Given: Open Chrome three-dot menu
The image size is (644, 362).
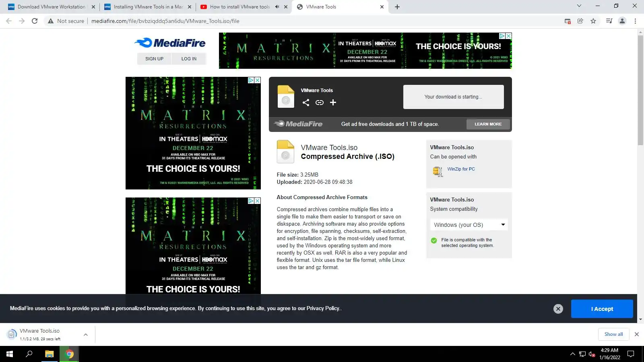Looking at the screenshot, I should pos(635,21).
